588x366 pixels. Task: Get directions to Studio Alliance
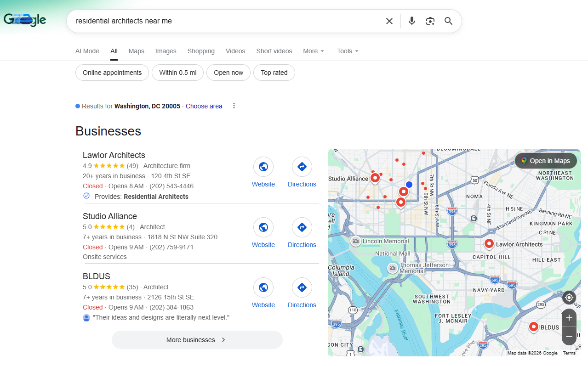302,227
